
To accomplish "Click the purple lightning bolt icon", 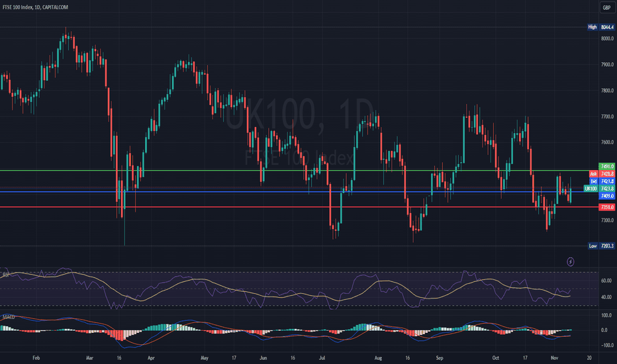I will (x=570, y=261).
